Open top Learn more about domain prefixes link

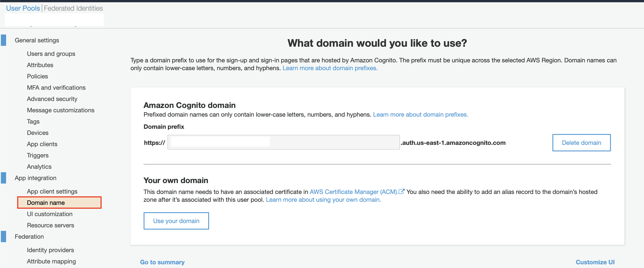(330, 68)
